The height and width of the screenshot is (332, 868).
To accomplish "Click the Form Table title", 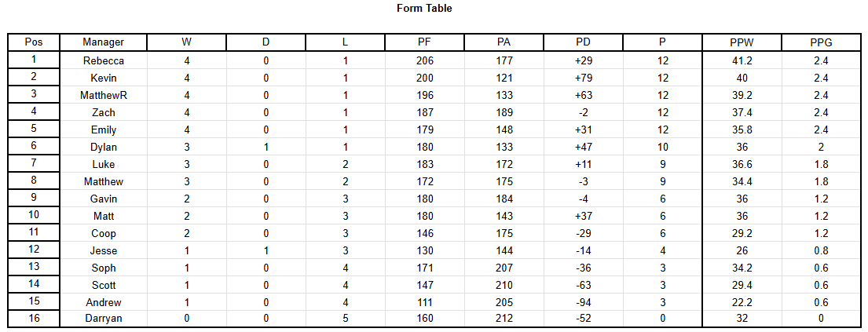I will point(424,9).
